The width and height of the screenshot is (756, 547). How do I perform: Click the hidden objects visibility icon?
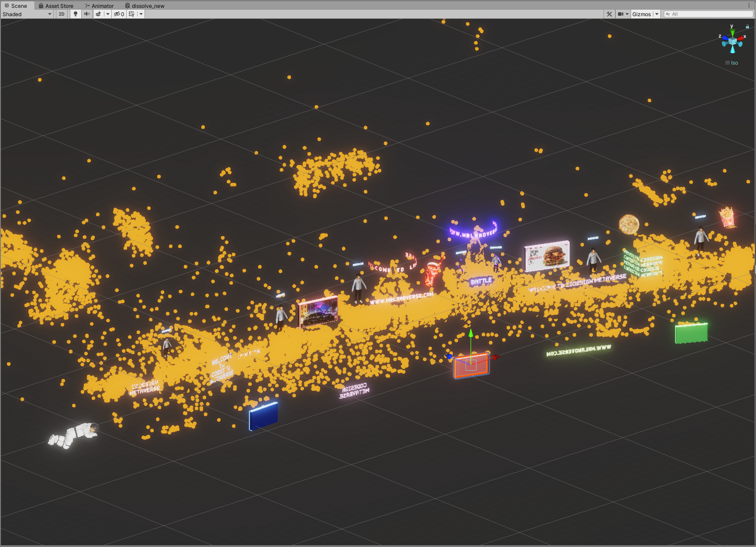119,14
